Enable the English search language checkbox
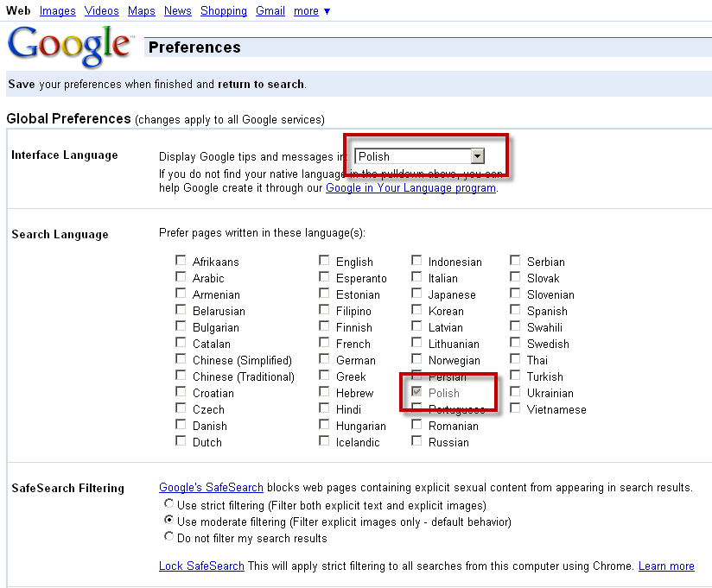The width and height of the screenshot is (712, 588). [323, 261]
